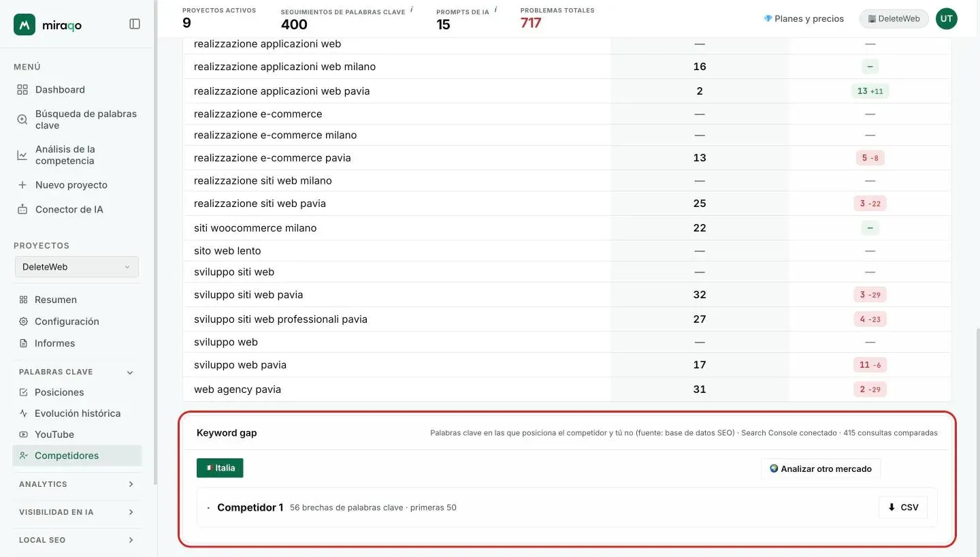This screenshot has height=557, width=980.
Task: Collapse sidebar with the panel toggle icon
Action: [135, 24]
